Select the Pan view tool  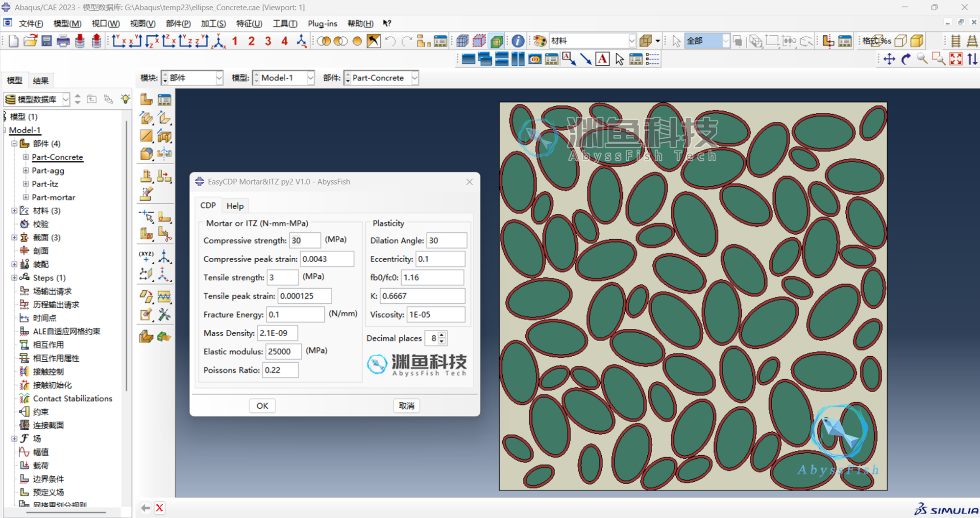889,59
